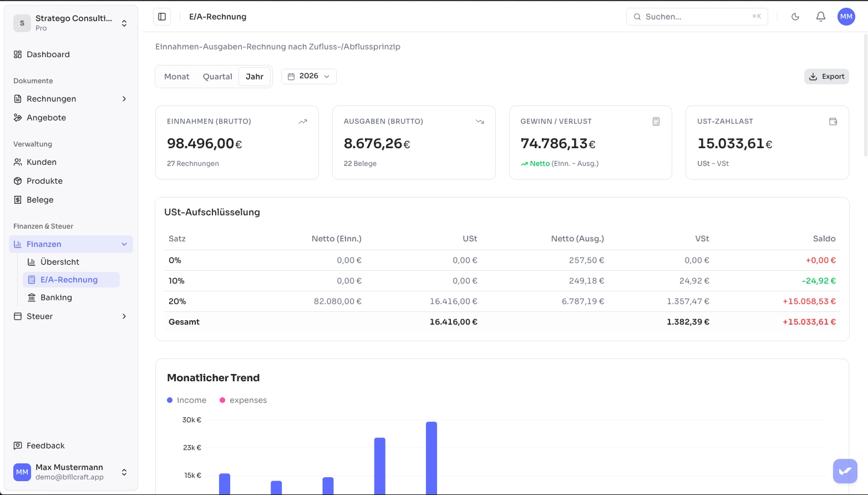
Task: Click the 22 Belege label
Action: (360, 164)
